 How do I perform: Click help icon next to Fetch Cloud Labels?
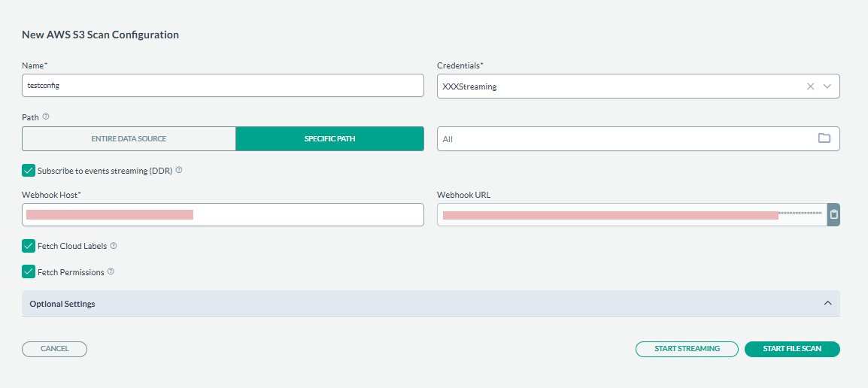coord(114,246)
